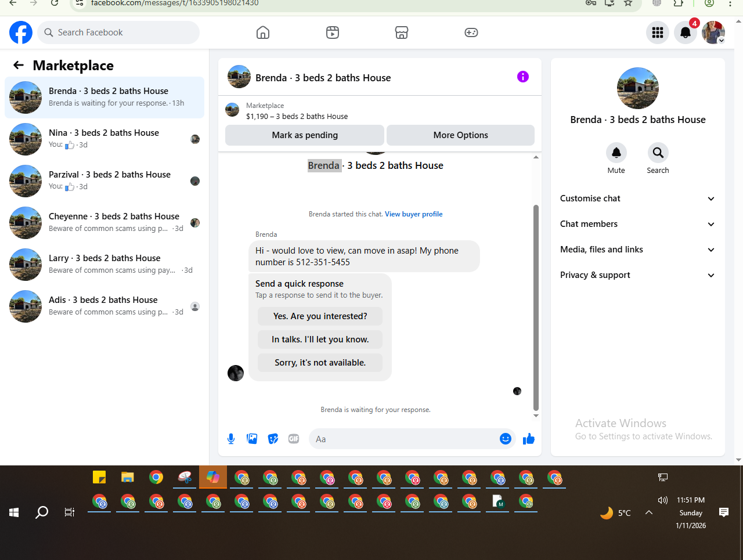
Task: Click the large house photo in right panel
Action: click(638, 88)
